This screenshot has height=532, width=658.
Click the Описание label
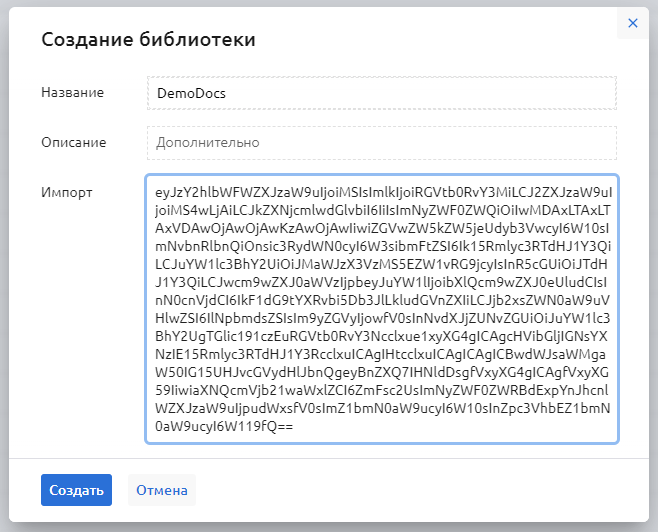pos(74,143)
